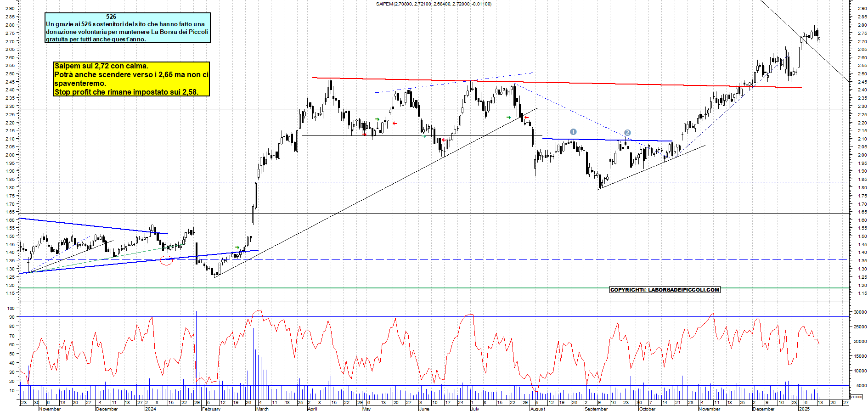
Task: Click the 'June' label on date axis
Action: coord(424,409)
